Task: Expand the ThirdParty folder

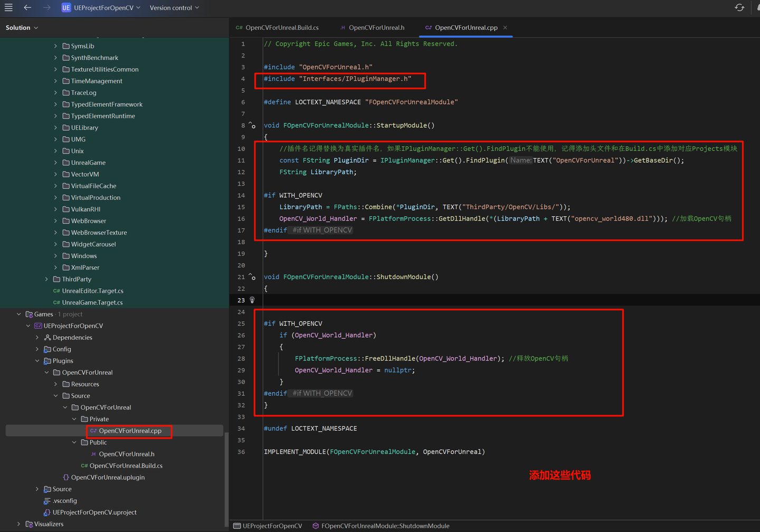Action: click(x=46, y=279)
